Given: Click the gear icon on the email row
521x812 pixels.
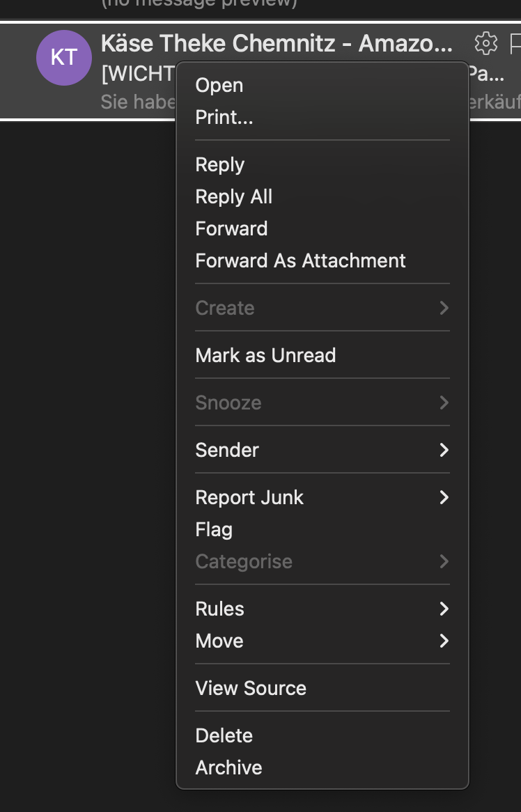Looking at the screenshot, I should click(x=485, y=43).
